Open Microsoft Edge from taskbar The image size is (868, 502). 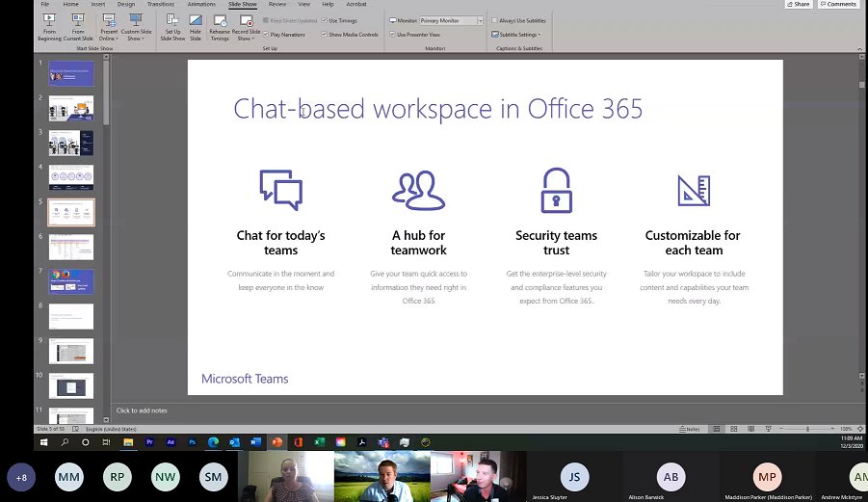(213, 442)
